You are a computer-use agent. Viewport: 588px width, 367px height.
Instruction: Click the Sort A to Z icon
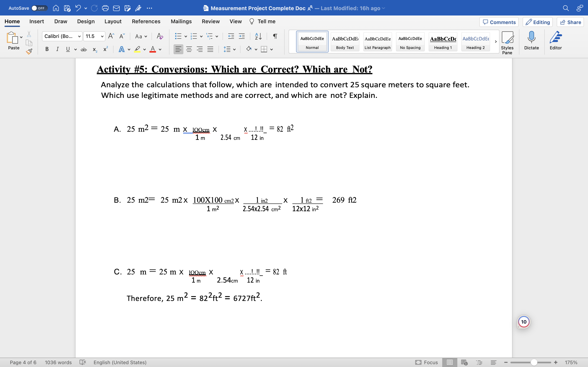coord(258,36)
